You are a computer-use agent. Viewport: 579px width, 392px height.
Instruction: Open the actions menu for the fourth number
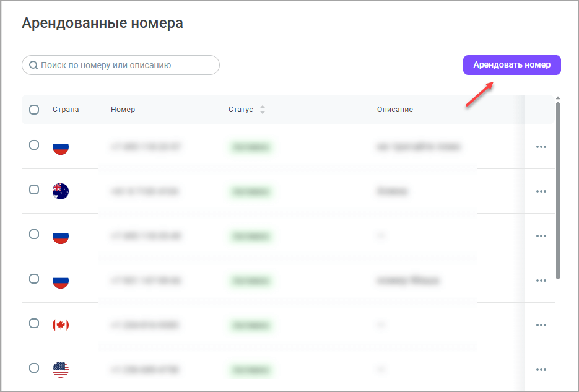point(541,280)
